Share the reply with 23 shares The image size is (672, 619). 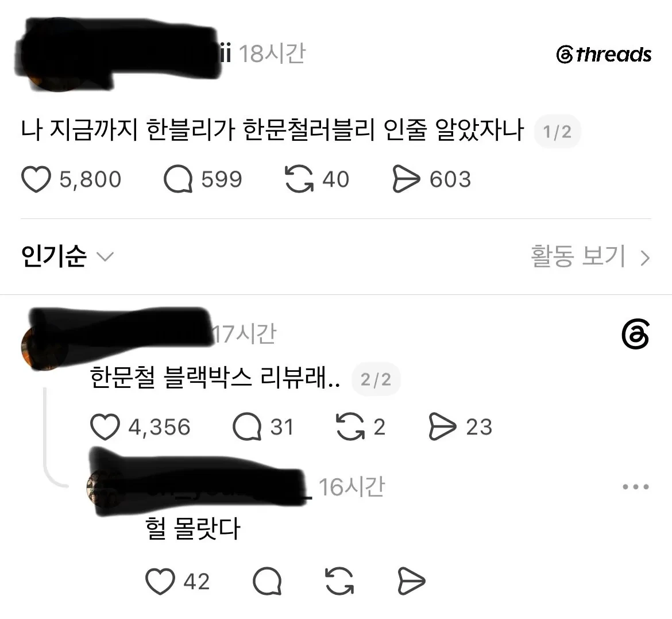(442, 427)
